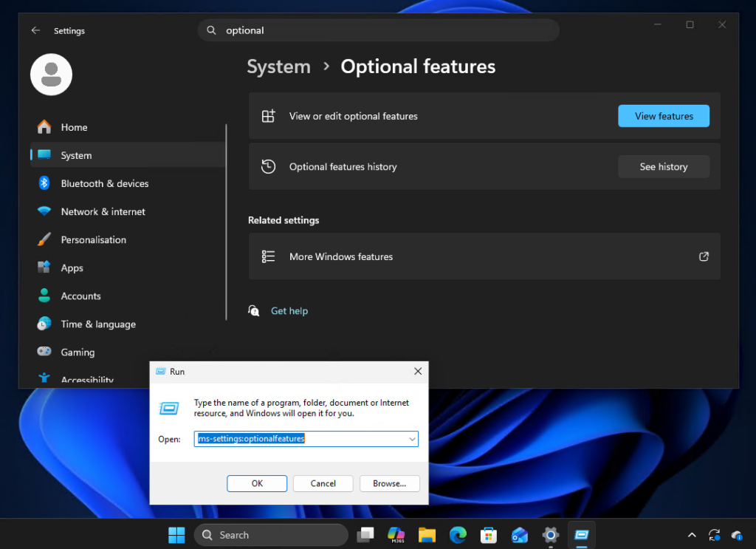Click Cancel in the Run dialog
The image size is (756, 549).
click(x=323, y=483)
